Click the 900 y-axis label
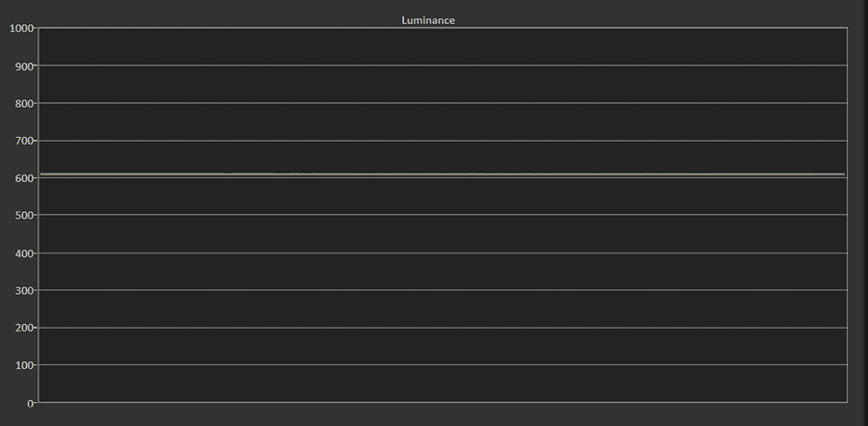This screenshot has width=868, height=426. point(25,66)
